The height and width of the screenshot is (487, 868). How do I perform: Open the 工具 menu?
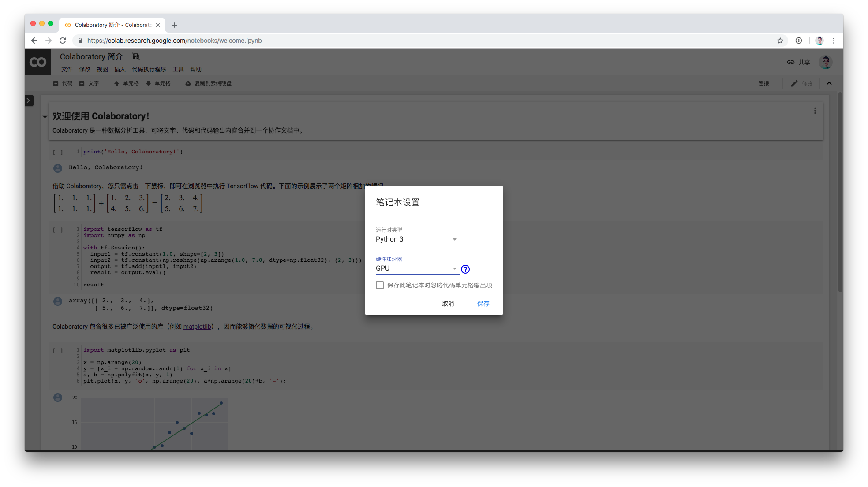click(178, 69)
